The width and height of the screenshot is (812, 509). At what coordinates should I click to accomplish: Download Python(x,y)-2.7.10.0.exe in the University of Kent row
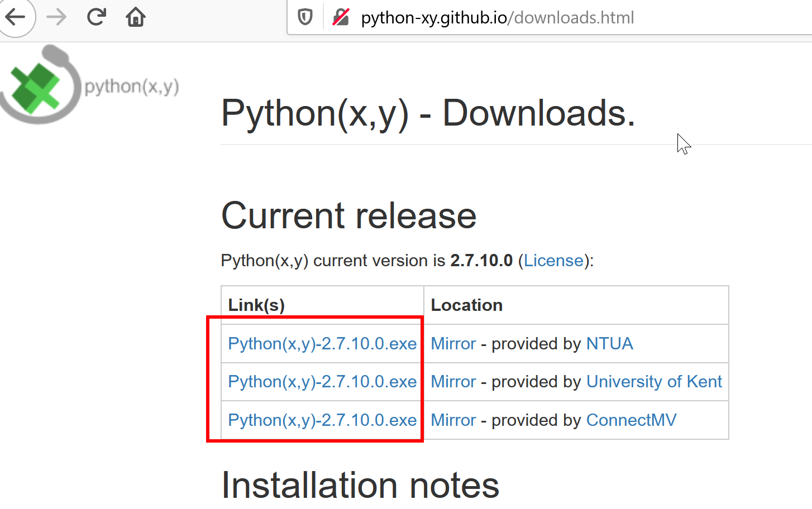point(322,382)
